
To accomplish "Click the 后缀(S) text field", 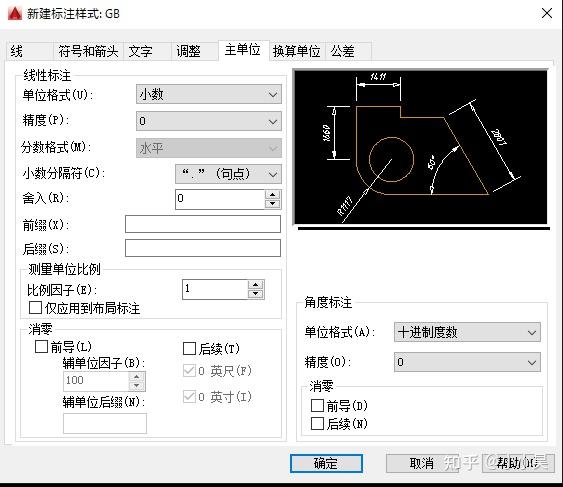I will [x=203, y=248].
